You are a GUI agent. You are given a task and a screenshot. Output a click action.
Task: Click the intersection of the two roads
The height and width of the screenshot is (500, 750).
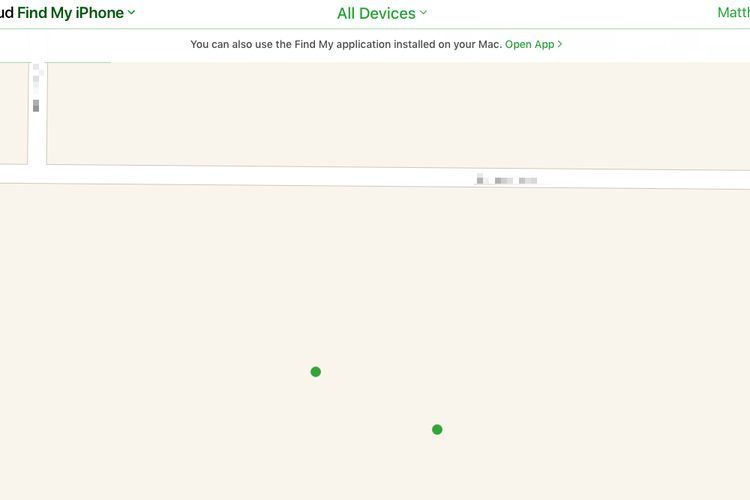click(37, 174)
